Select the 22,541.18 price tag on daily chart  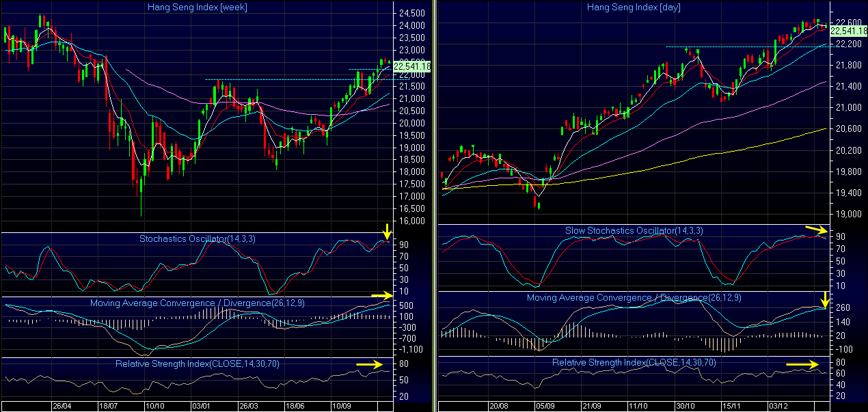[x=847, y=30]
